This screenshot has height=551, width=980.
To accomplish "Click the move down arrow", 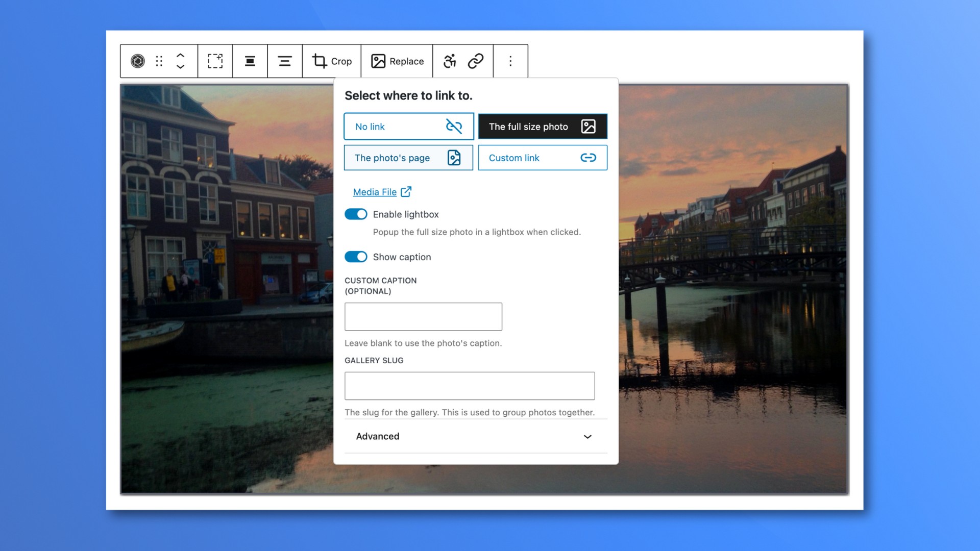I will (x=180, y=67).
